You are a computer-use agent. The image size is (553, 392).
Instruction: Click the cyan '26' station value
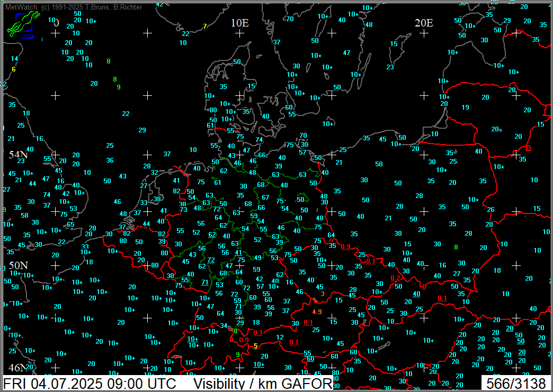click(490, 210)
